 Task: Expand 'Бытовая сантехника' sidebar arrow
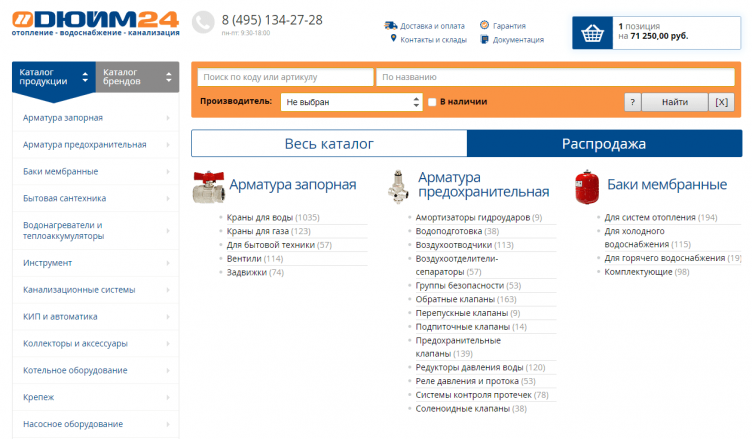[168, 198]
